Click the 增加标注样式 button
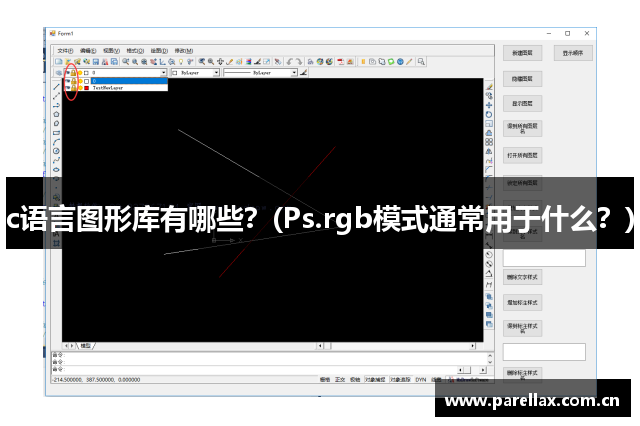This screenshot has width=640, height=426. click(x=522, y=303)
